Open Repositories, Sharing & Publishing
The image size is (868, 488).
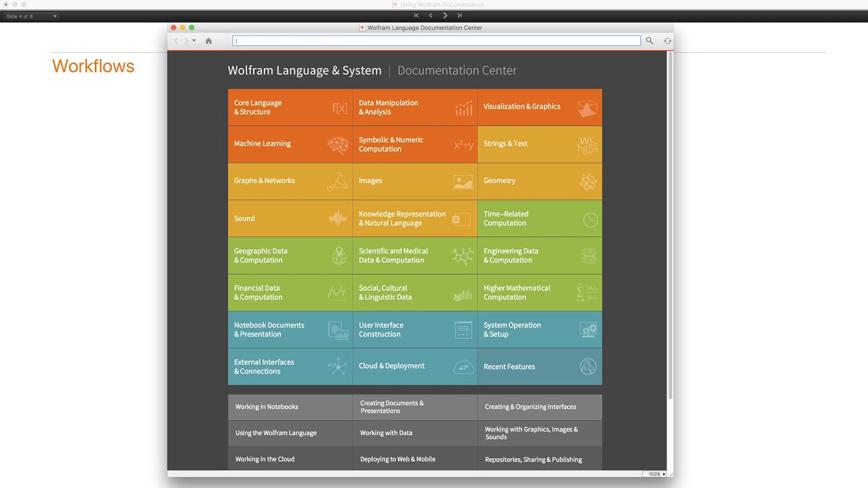point(540,459)
